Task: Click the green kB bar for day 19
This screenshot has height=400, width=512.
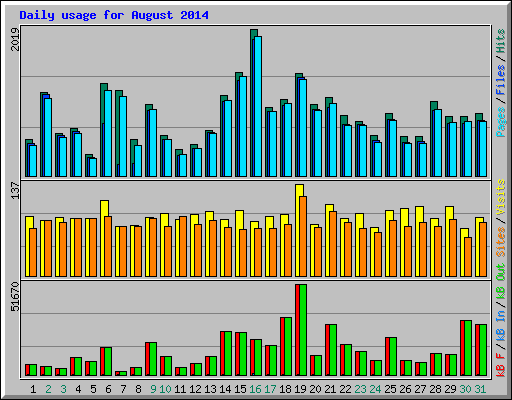Action: coord(303,330)
